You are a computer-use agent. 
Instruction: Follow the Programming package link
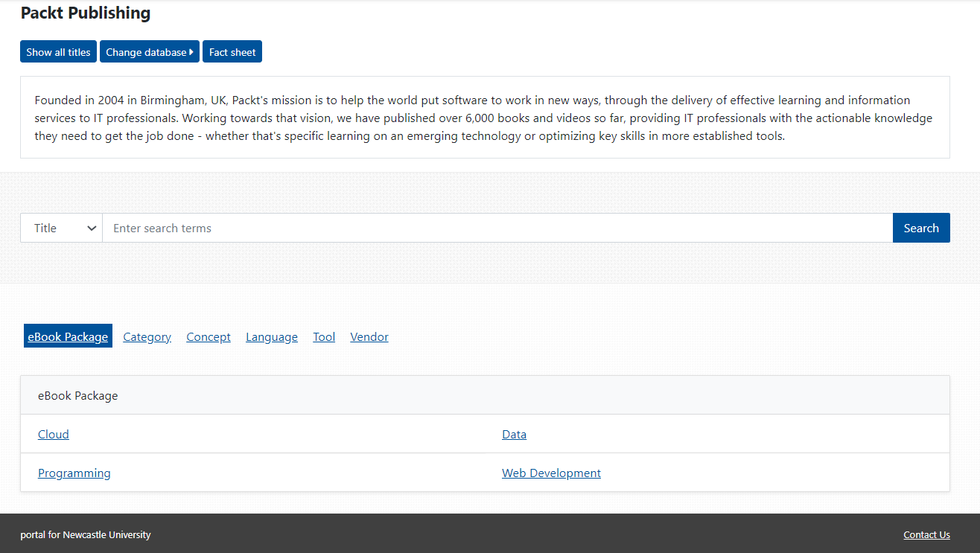click(x=74, y=473)
